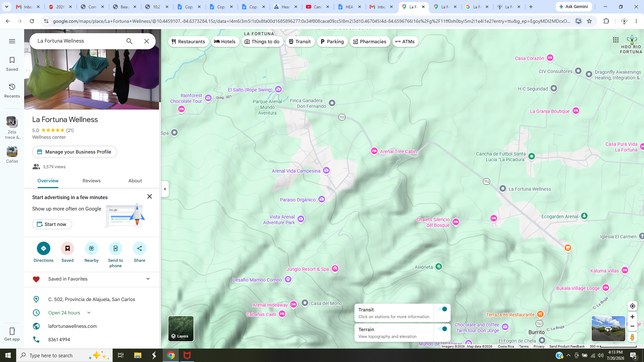Filter map by Pharmacies

370,42
